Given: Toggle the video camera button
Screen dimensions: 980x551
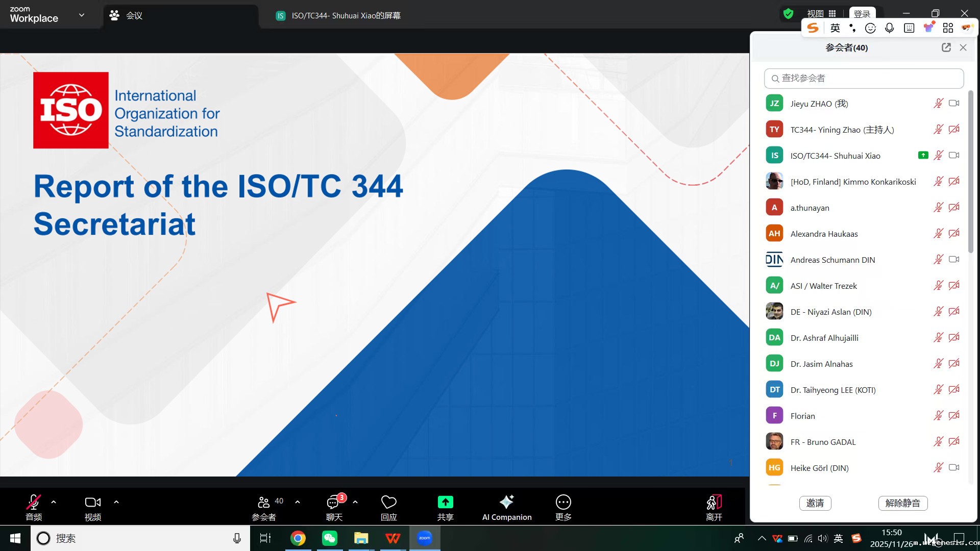Looking at the screenshot, I should pos(92,502).
